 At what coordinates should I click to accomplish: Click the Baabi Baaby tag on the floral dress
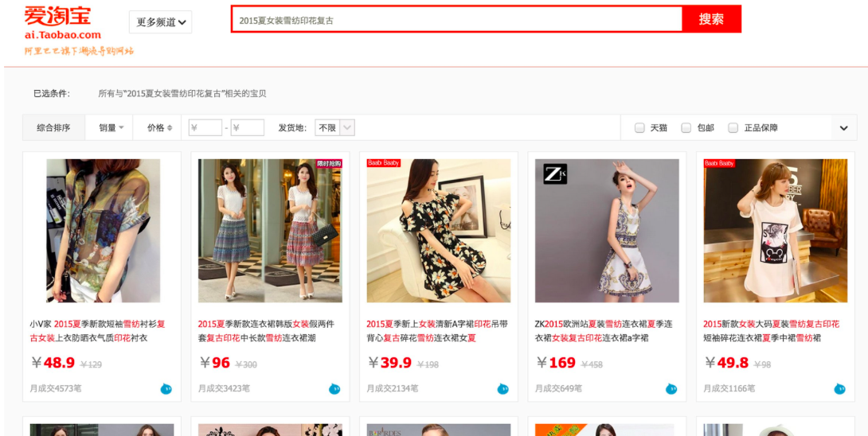383,163
